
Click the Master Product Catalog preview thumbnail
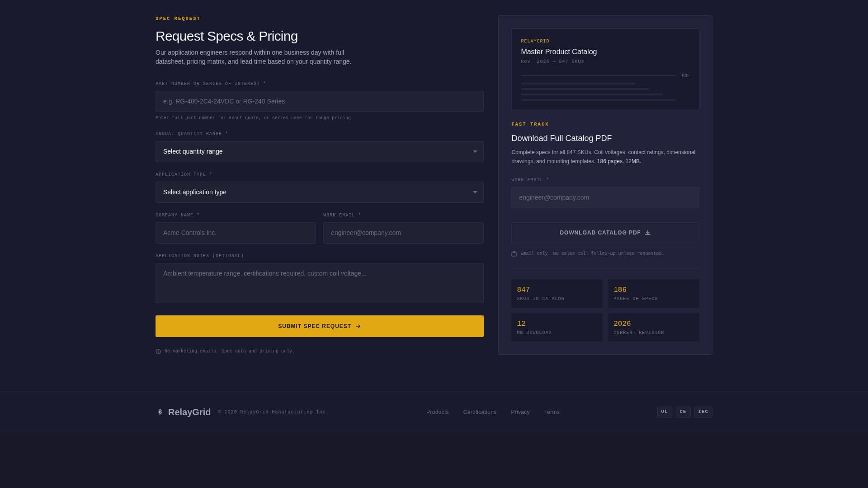[x=605, y=69]
